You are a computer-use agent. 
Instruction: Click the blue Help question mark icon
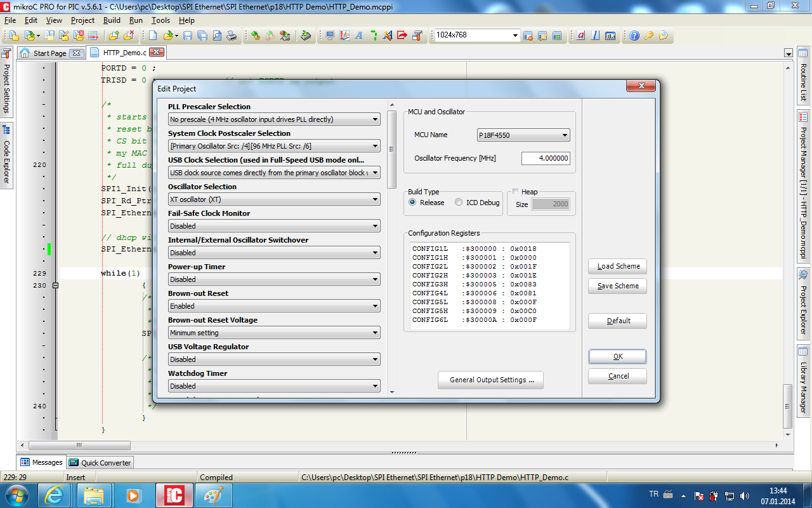point(634,36)
